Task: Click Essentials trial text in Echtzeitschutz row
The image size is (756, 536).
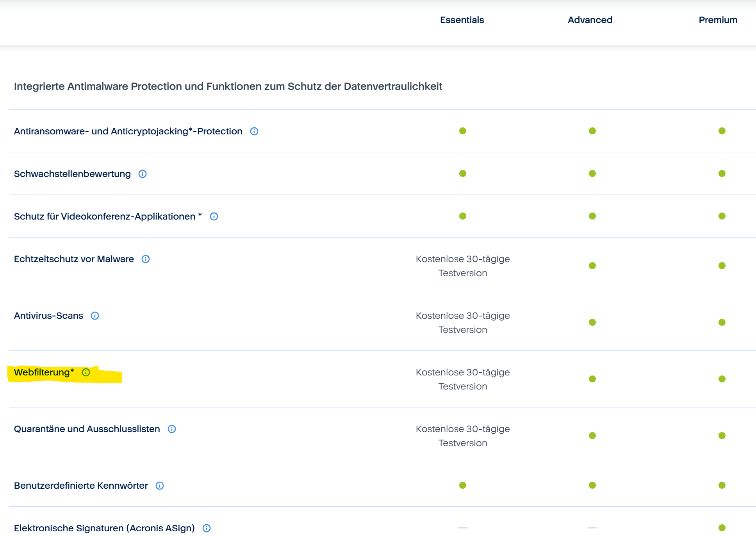Action: [x=463, y=266]
